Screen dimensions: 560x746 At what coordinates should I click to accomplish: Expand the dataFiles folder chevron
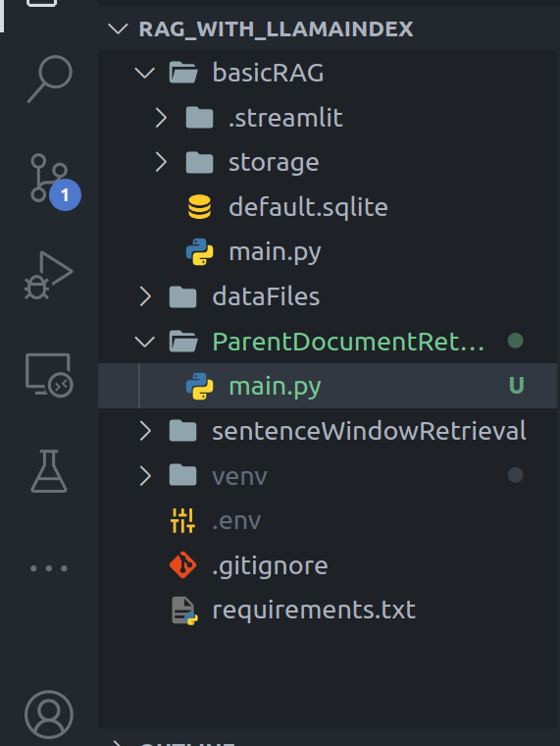click(x=145, y=296)
